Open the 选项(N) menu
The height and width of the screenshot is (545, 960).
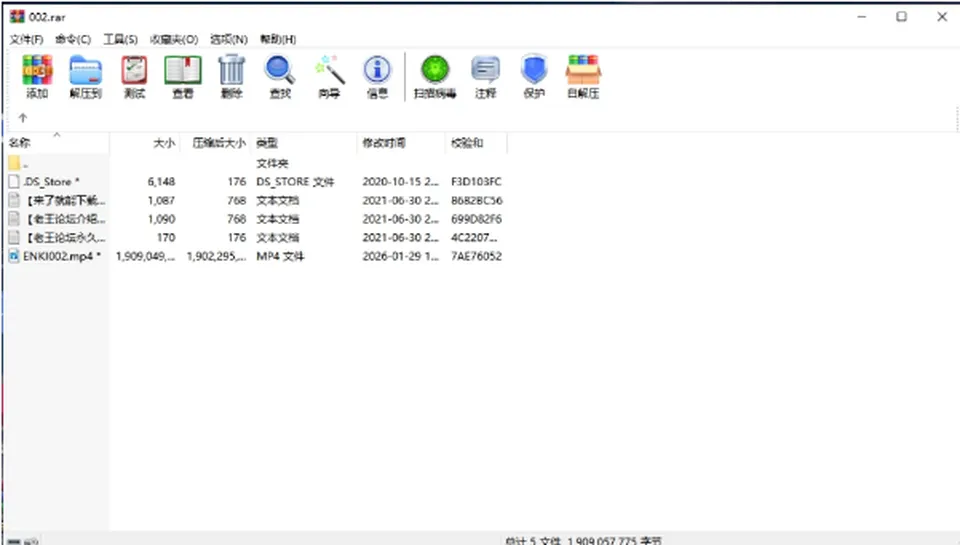click(228, 39)
